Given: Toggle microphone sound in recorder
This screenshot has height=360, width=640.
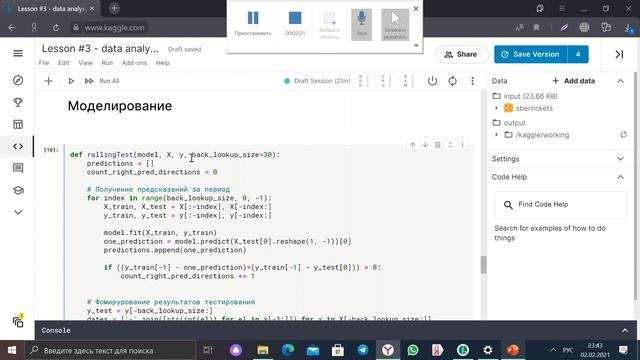Looking at the screenshot, I should pos(362,24).
